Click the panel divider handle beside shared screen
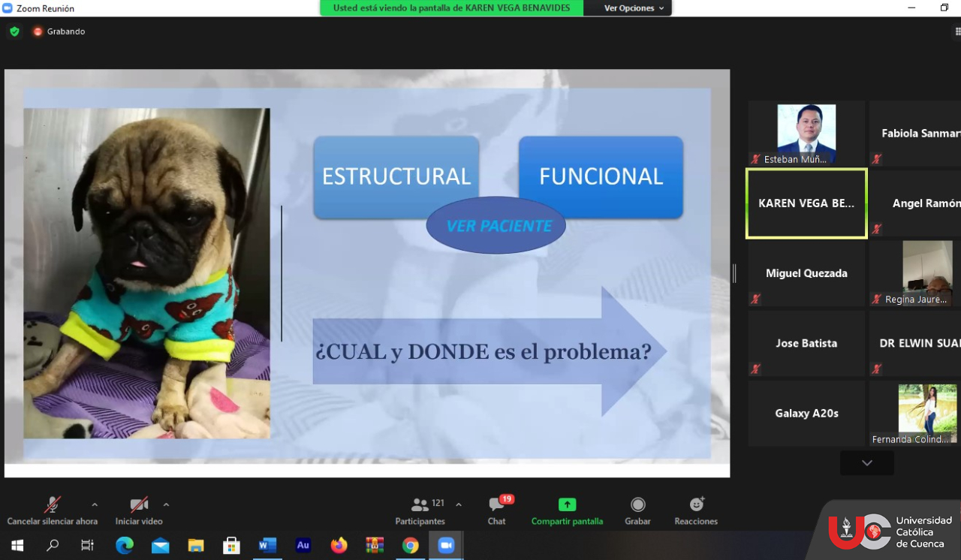The width and height of the screenshot is (961, 560). point(735,273)
